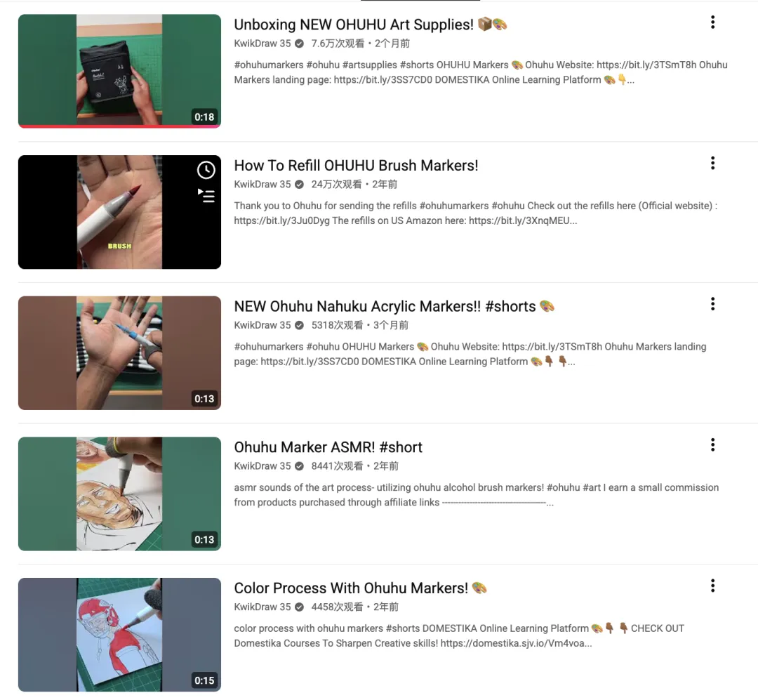Open more options for Unboxing NEW OHUHU video
This screenshot has height=700, width=758.
coord(712,22)
